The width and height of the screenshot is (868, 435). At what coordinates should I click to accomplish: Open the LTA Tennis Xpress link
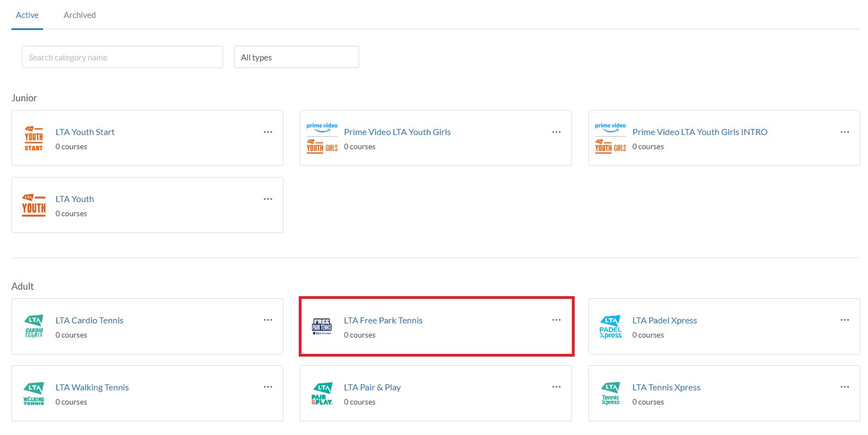pos(666,387)
